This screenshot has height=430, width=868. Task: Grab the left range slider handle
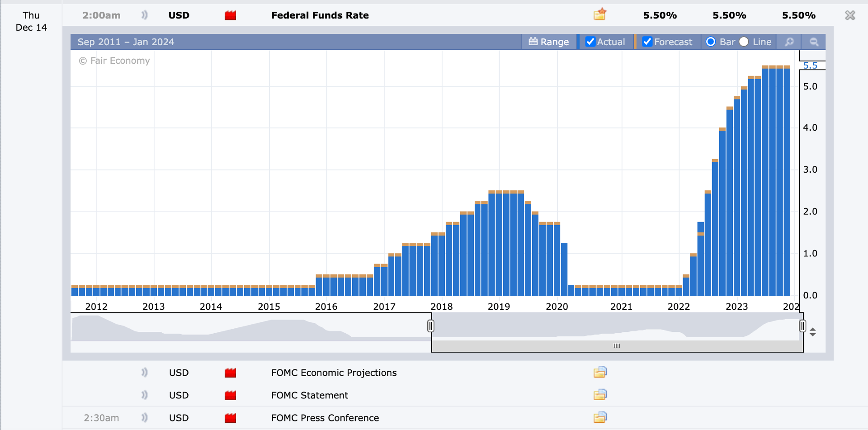click(431, 326)
